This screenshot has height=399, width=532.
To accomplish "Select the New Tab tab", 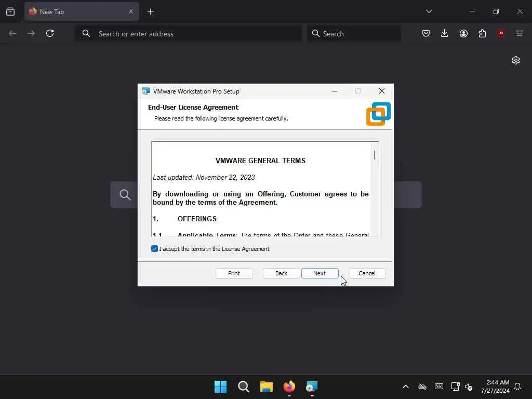I will tap(82, 11).
